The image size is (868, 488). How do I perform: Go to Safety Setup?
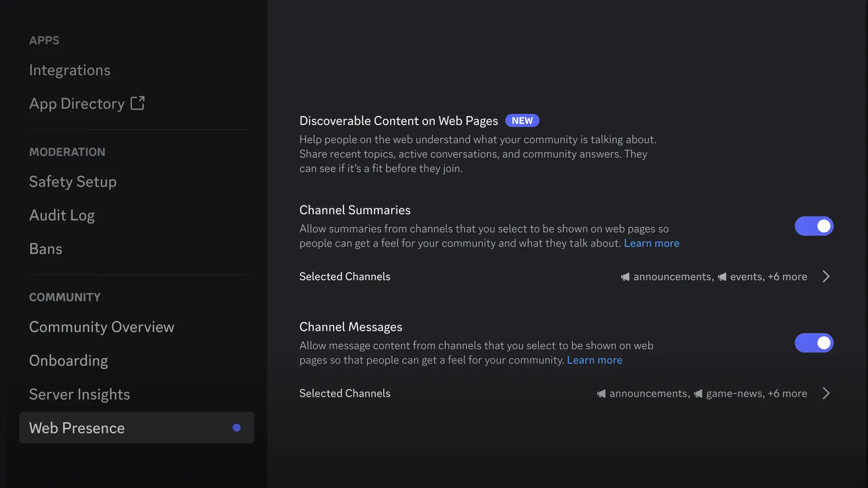pos(73,182)
